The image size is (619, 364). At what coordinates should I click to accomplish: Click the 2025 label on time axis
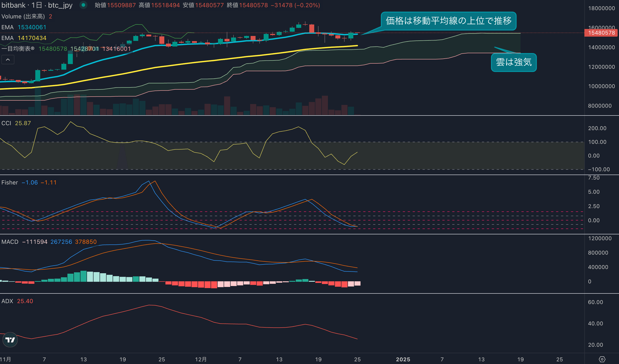tap(403, 359)
